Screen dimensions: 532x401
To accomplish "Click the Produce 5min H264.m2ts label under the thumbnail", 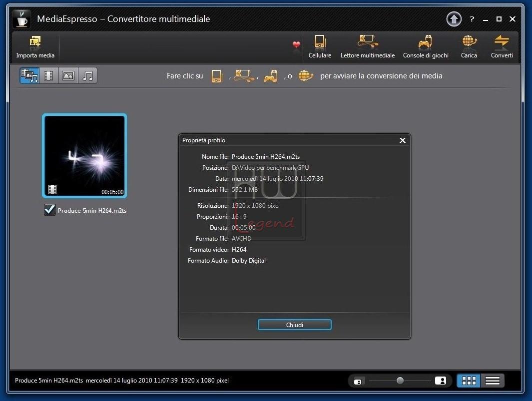I will click(92, 210).
